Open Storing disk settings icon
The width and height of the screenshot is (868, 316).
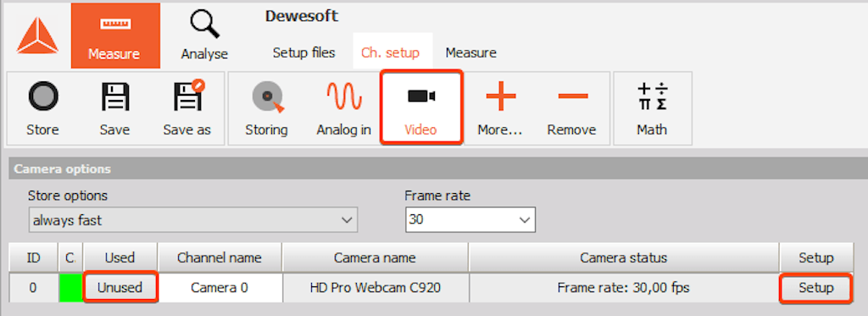coord(267,97)
